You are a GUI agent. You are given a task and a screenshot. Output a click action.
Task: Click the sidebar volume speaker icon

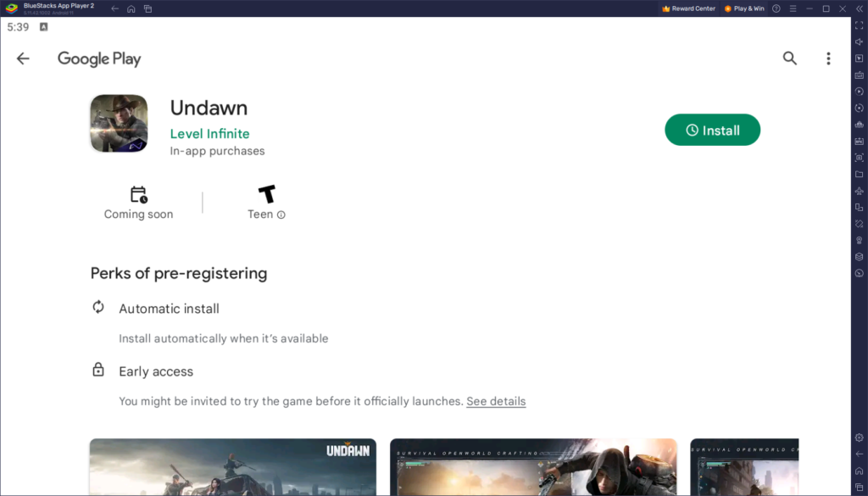(x=859, y=42)
